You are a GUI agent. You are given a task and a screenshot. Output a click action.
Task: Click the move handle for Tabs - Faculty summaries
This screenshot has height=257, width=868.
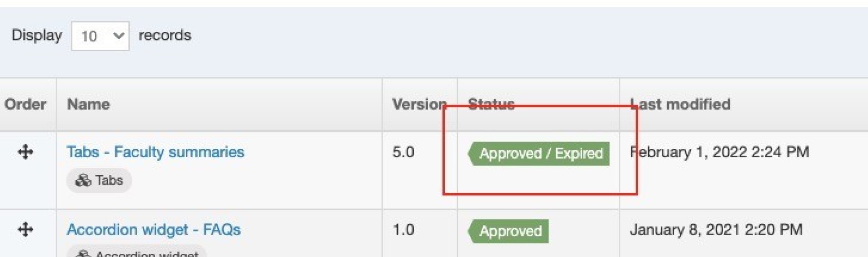(x=26, y=152)
